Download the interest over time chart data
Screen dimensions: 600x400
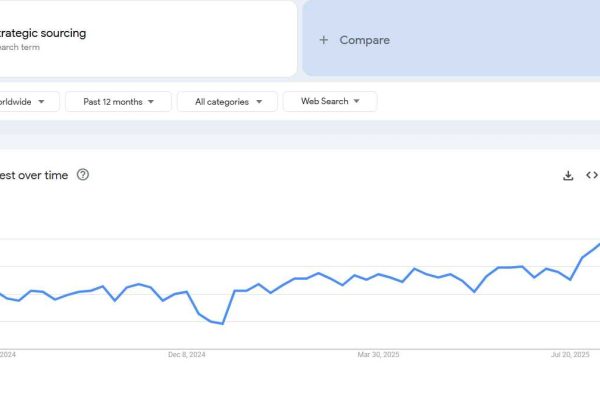pos(568,176)
